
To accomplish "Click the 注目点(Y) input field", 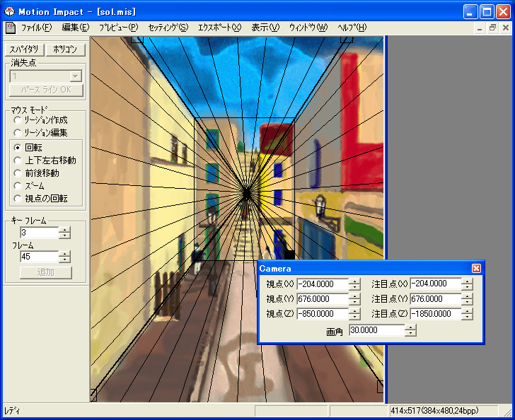I will 436,299.
